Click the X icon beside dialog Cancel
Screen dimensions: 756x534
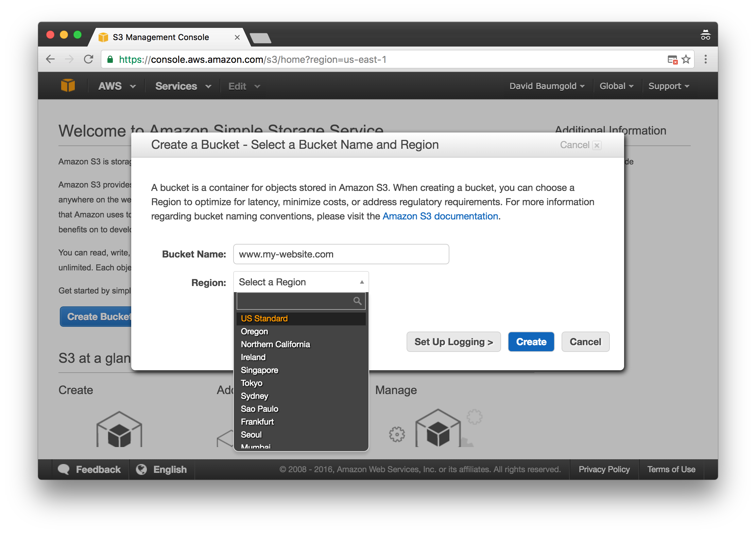click(597, 145)
